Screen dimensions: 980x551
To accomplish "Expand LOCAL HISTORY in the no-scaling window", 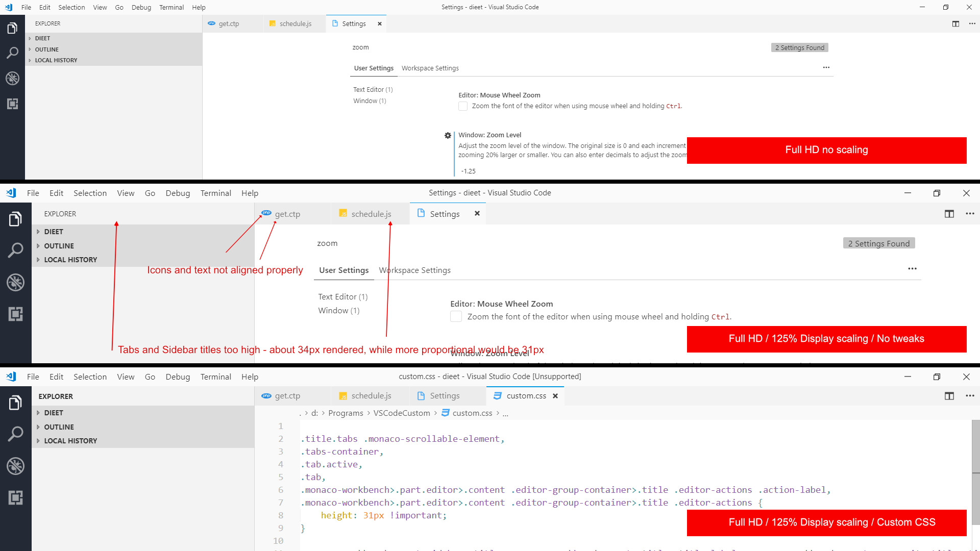I will pos(56,60).
